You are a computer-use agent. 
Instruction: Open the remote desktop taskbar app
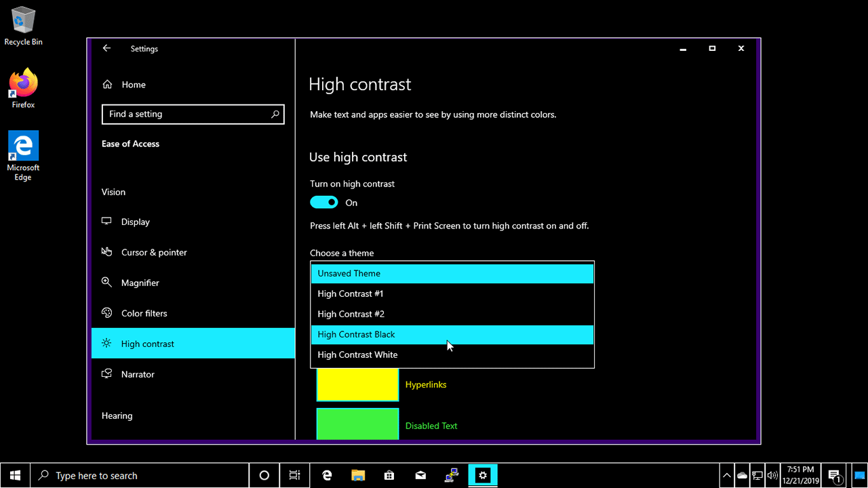point(452,476)
